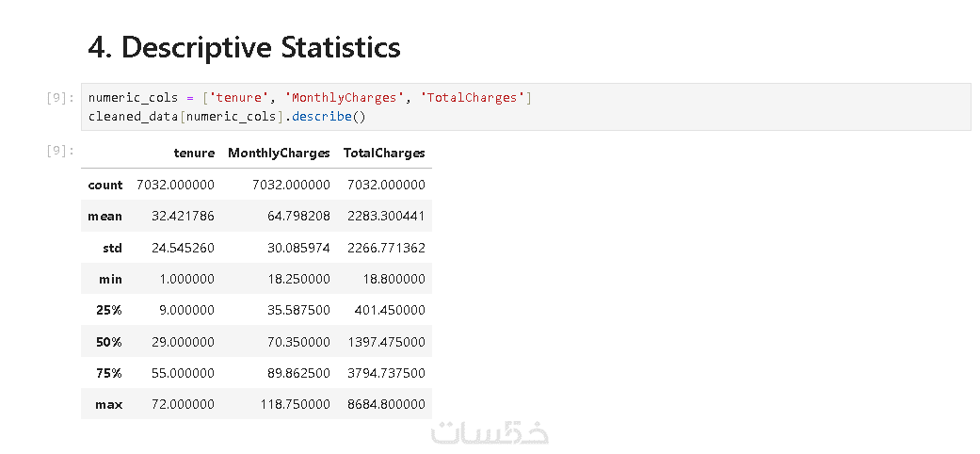Image resolution: width=980 pixels, height=454 pixels.
Task: Click the 'MonthlyCharges' column header
Action: (x=279, y=153)
